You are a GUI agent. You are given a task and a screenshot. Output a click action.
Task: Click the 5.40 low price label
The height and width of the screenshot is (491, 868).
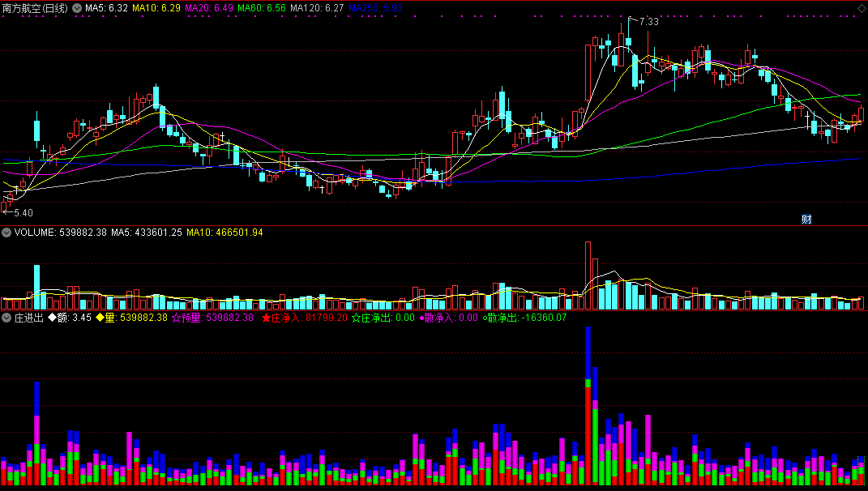click(x=24, y=213)
